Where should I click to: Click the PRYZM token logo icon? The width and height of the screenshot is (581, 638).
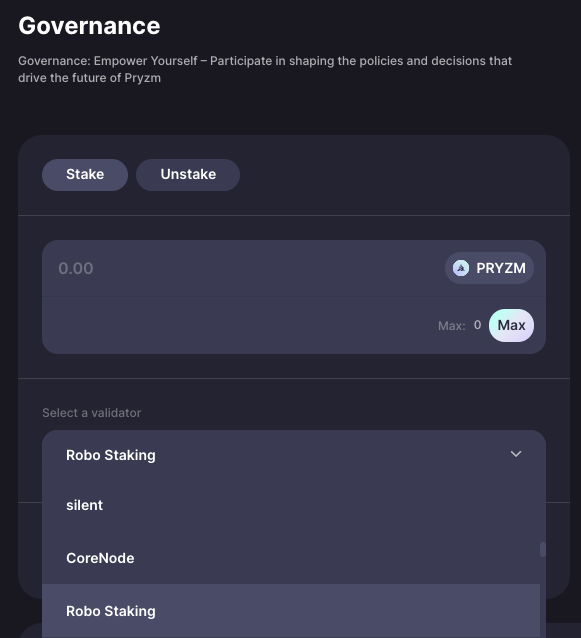(x=461, y=268)
